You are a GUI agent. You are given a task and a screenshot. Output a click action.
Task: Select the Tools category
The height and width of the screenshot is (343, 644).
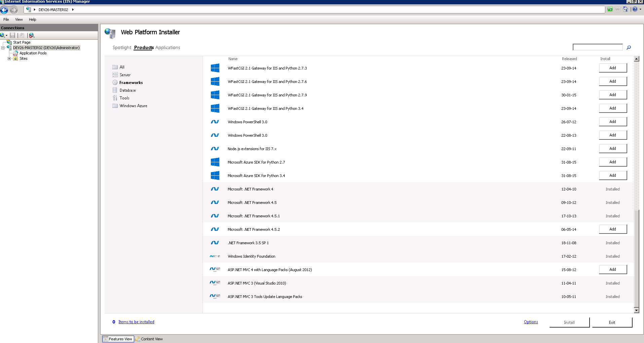(124, 98)
